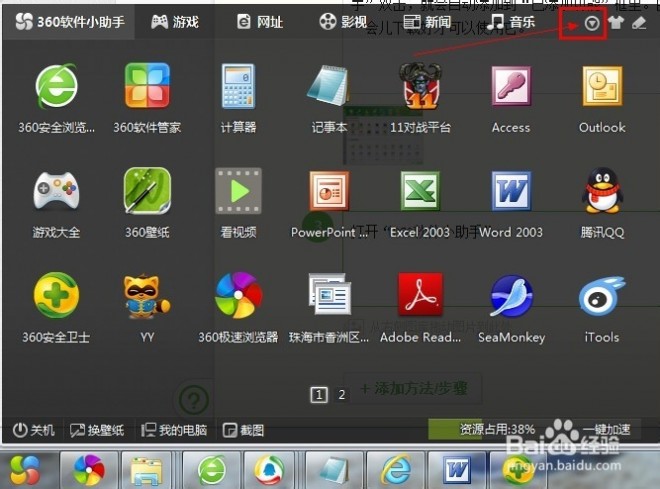Open 360 green browser in taskbar
The image size is (660, 489).
[212, 469]
